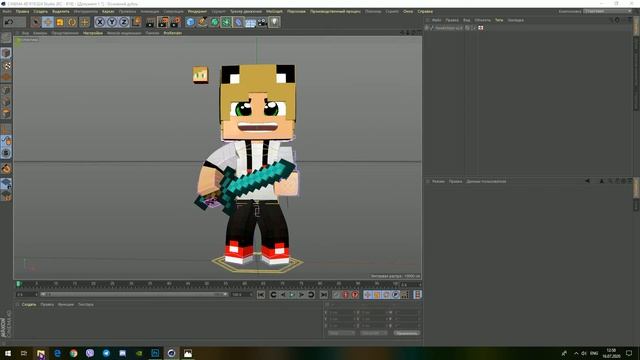
Task: Add a Light object
Action: [x=274, y=22]
